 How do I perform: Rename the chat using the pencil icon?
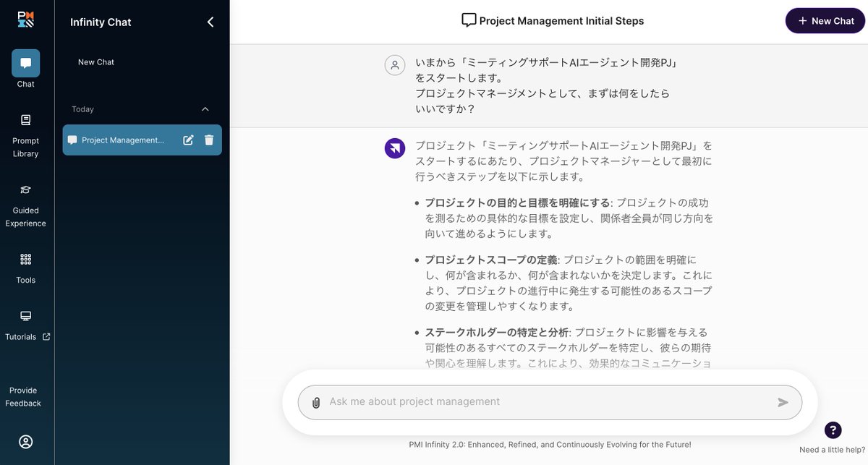tap(188, 140)
